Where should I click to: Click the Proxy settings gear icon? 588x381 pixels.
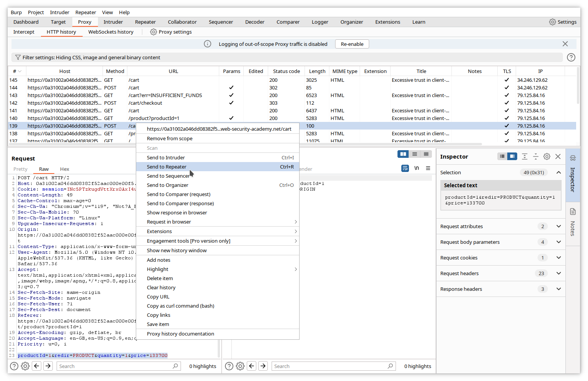click(153, 32)
